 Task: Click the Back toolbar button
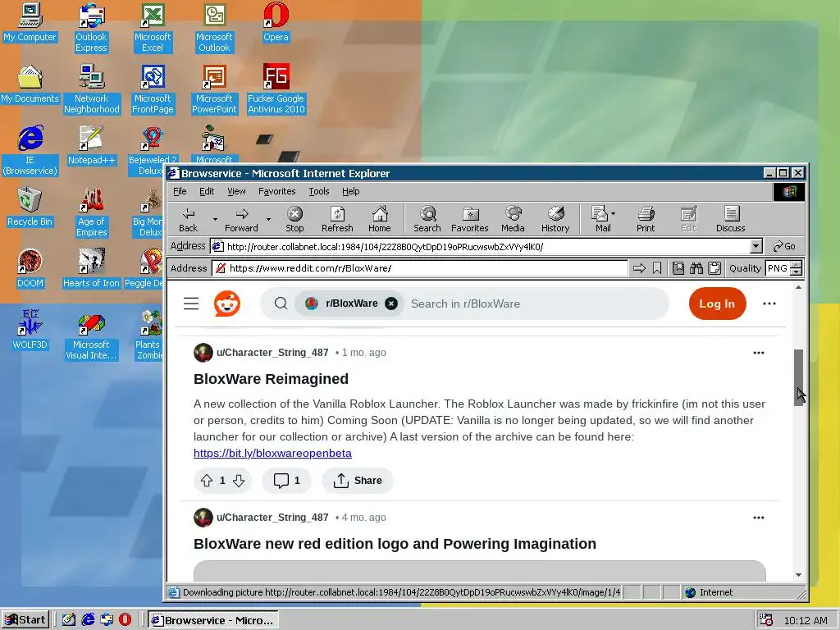click(188, 220)
